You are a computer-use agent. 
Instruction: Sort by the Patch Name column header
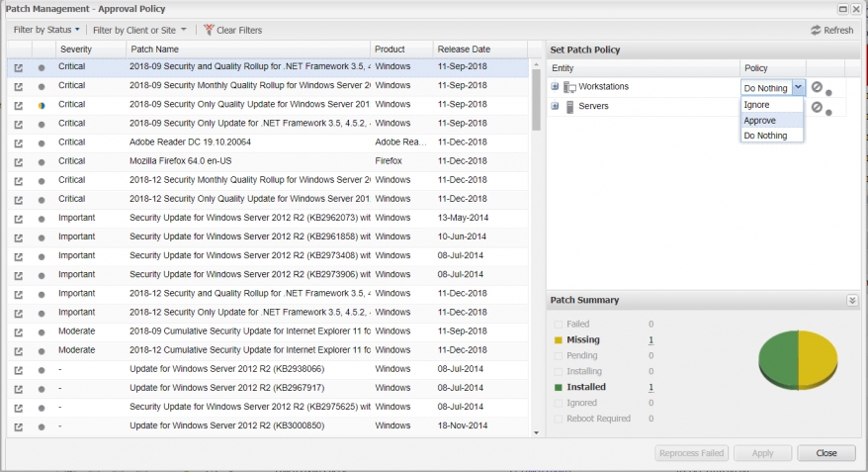point(248,49)
